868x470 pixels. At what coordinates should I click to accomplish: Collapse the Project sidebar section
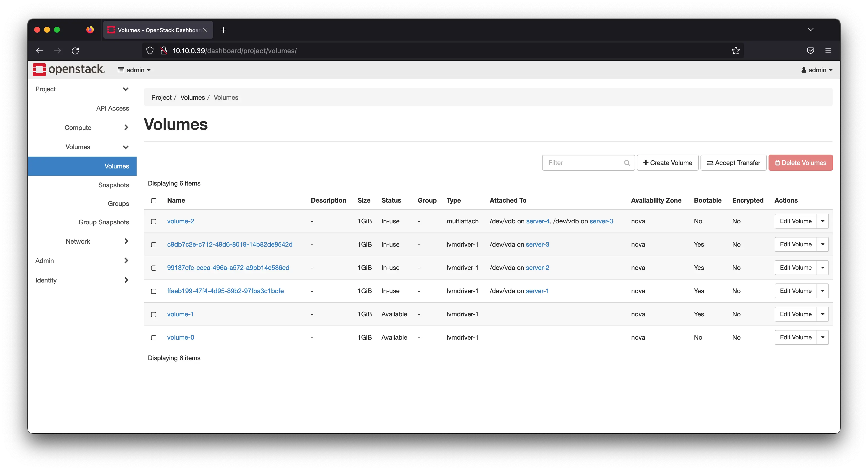(82, 89)
